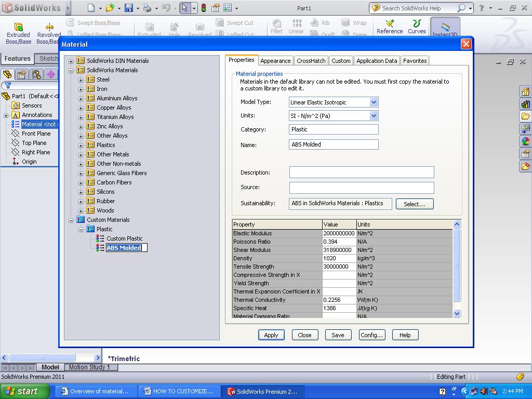Click the Select arrow cursor tool
The width and height of the screenshot is (532, 399).
(184, 7)
